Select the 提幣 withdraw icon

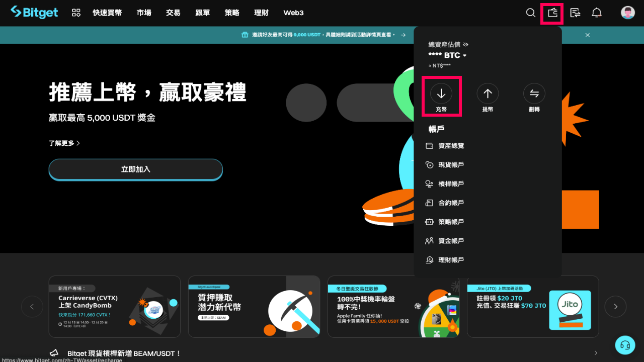(488, 94)
